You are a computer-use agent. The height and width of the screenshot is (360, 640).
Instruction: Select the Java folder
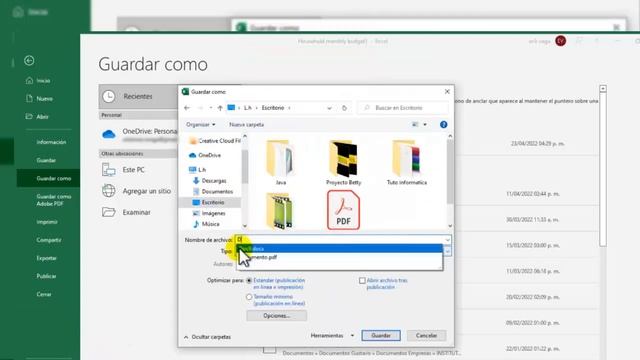(x=280, y=162)
